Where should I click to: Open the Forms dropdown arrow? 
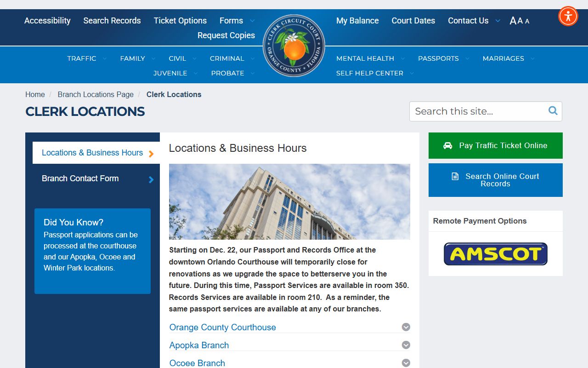click(x=252, y=21)
